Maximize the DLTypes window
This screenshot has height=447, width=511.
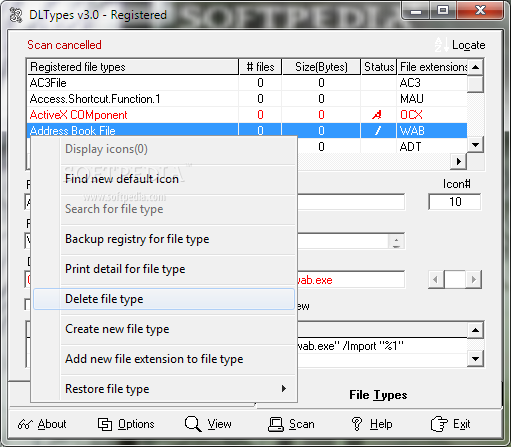click(443, 11)
